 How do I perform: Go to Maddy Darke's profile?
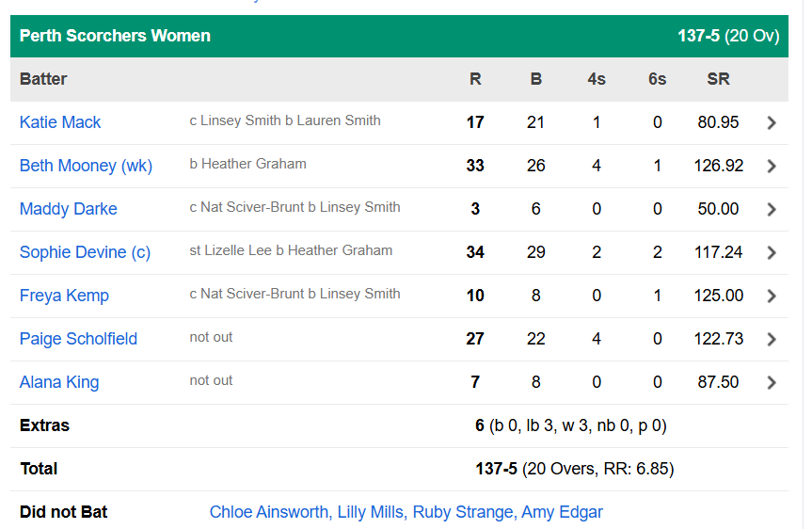[x=69, y=209]
